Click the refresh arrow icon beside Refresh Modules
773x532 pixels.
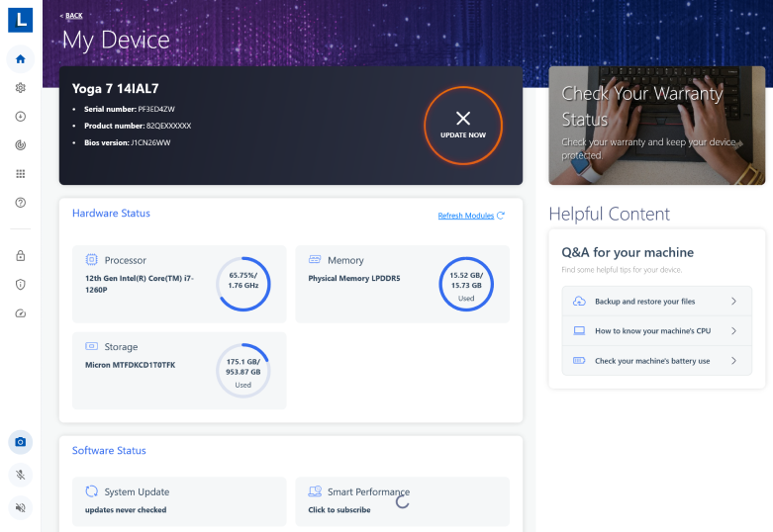(501, 216)
